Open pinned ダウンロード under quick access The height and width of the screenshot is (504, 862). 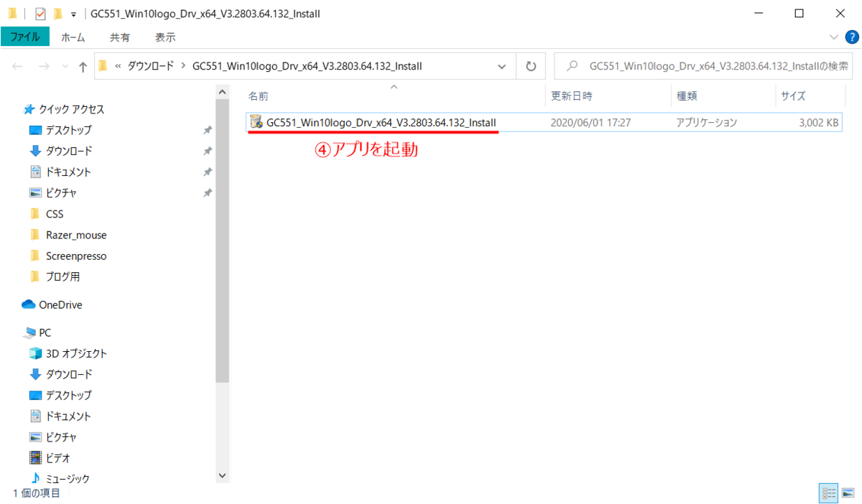point(69,151)
